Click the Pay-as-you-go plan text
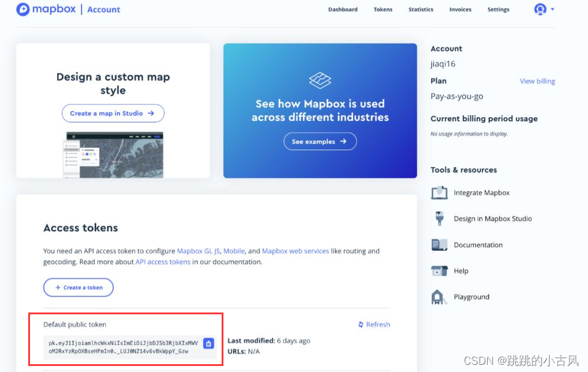The height and width of the screenshot is (372, 588). pyautogui.click(x=456, y=96)
